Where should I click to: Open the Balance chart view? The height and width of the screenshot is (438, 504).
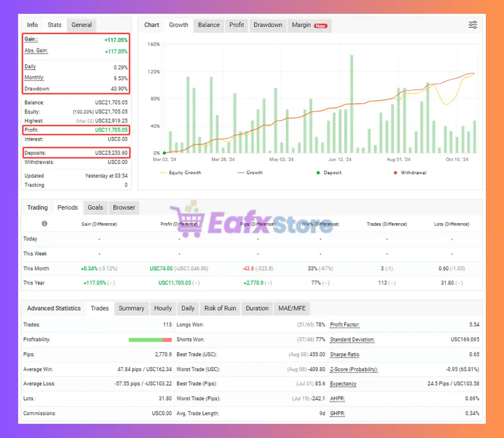tap(209, 25)
